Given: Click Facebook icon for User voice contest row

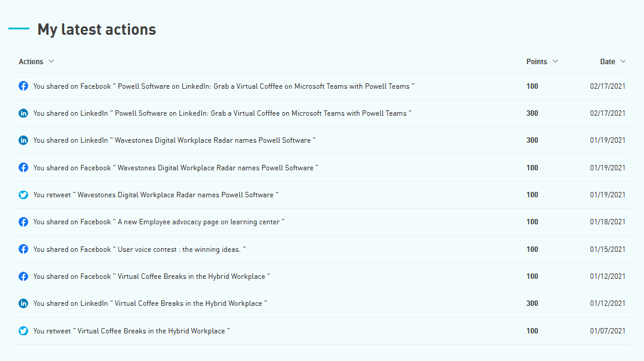Looking at the screenshot, I should click(23, 249).
